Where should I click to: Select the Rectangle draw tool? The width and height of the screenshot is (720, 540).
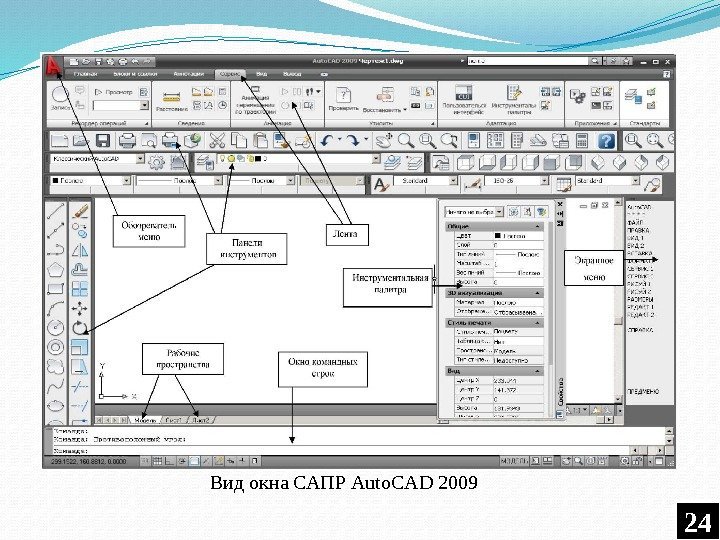(56, 289)
